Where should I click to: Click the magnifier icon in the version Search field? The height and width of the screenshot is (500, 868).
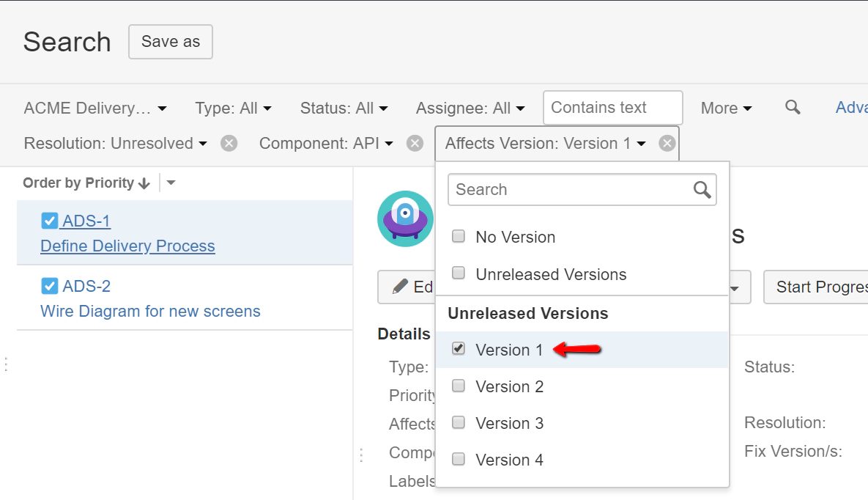click(x=702, y=189)
